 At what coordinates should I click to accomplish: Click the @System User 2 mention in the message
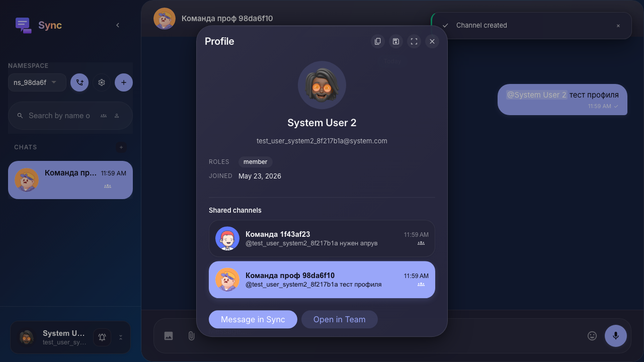click(x=536, y=95)
